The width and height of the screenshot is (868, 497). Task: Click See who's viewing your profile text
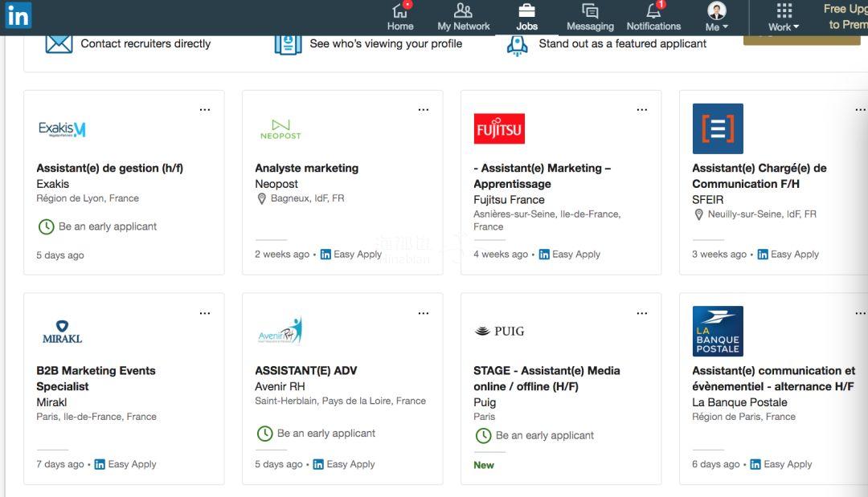click(x=386, y=43)
